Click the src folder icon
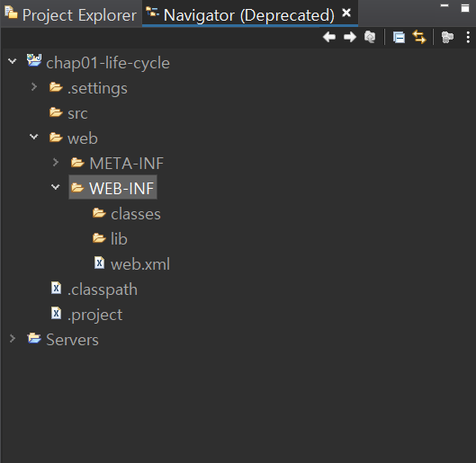 [x=56, y=112]
